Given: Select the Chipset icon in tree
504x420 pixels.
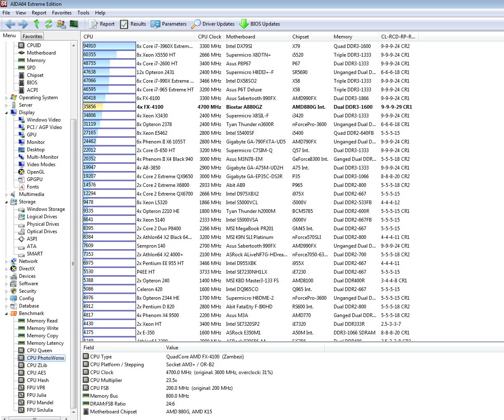Looking at the screenshot, I should 21,75.
